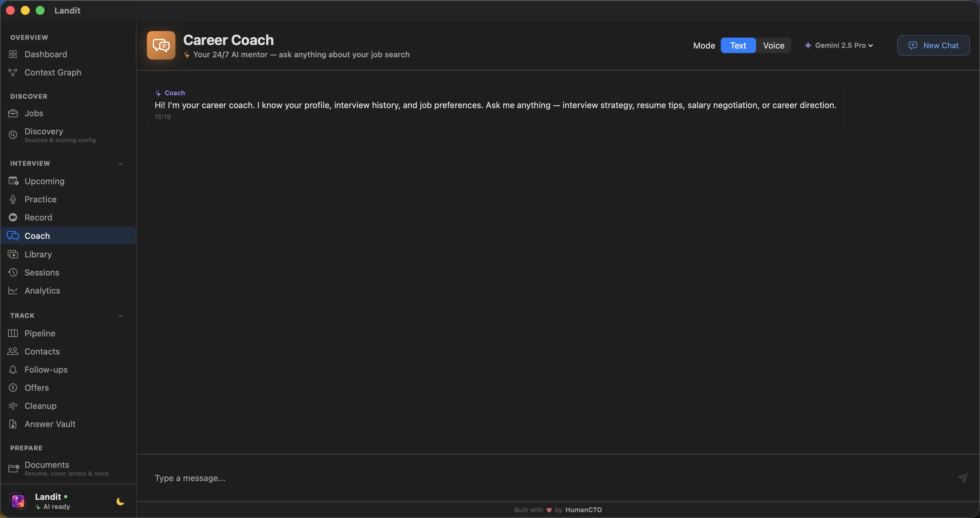Click the message input field

click(x=457, y=478)
